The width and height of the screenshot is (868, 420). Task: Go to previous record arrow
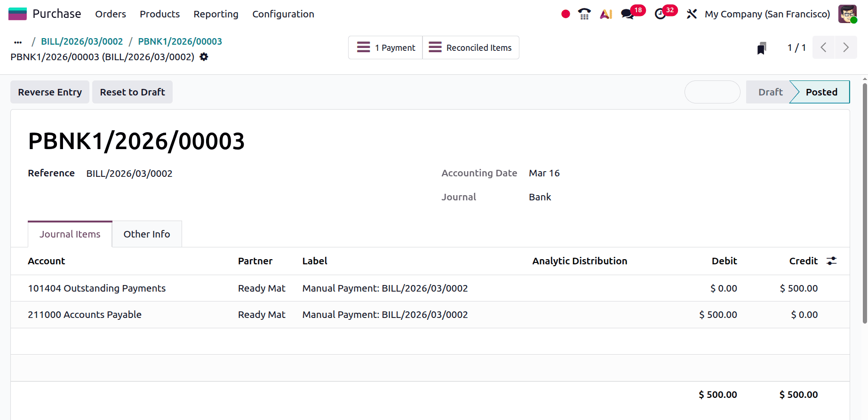click(x=823, y=48)
